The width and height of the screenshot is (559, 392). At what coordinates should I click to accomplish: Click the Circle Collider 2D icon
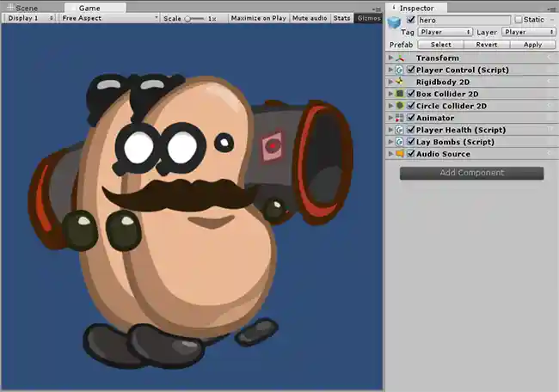pos(400,106)
